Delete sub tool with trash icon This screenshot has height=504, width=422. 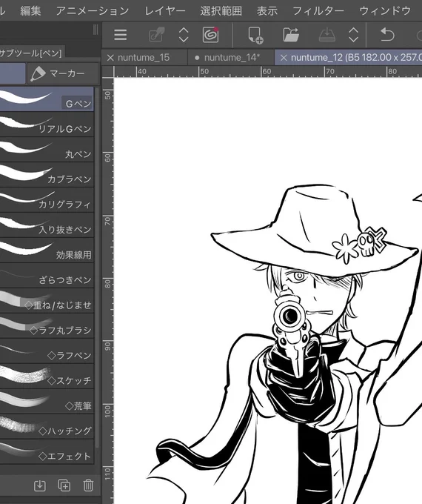pyautogui.click(x=88, y=485)
